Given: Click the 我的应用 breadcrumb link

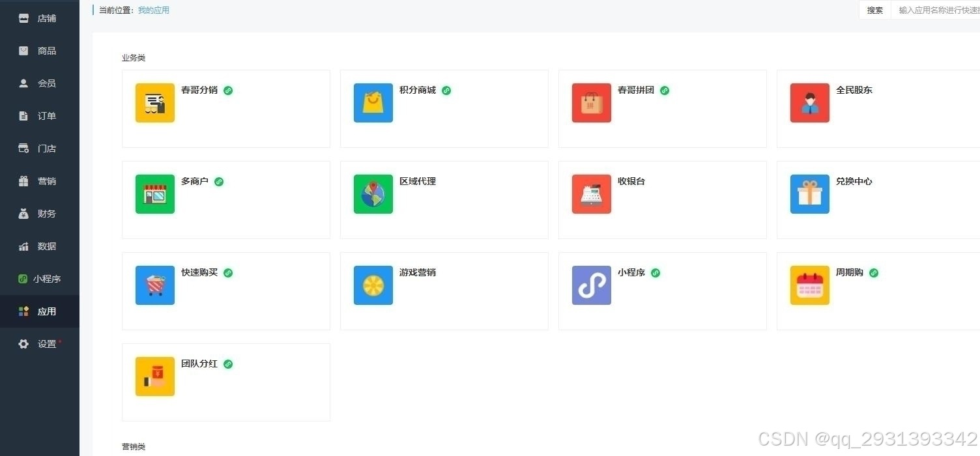Looking at the screenshot, I should coord(154,10).
